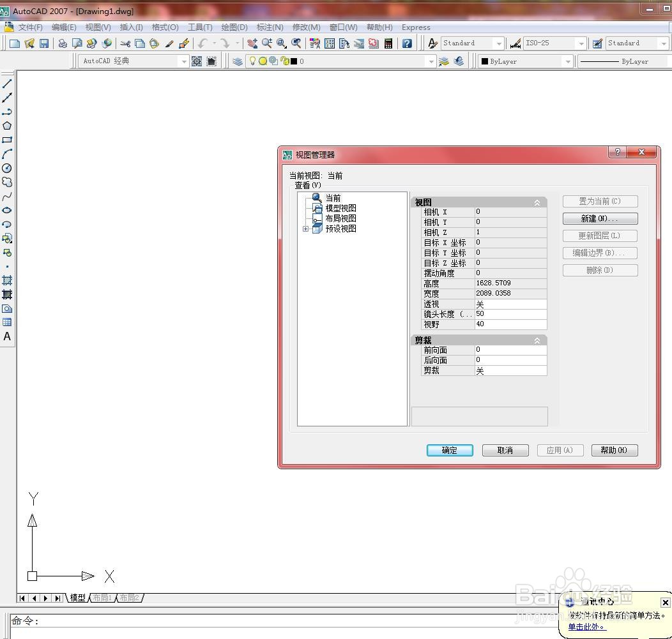Collapse the 视图 properties section

point(537,203)
